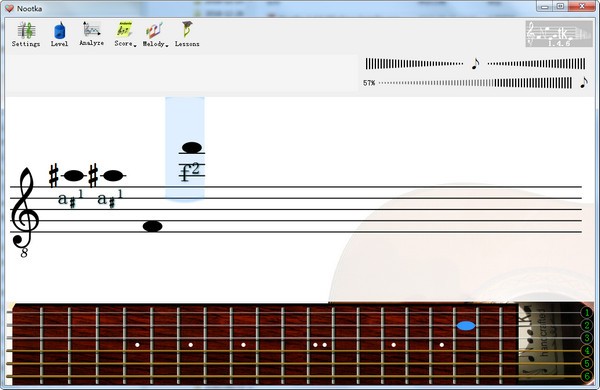Select the highlighted f2 note
Screen dimensions: 600x390
pyautogui.click(x=192, y=147)
